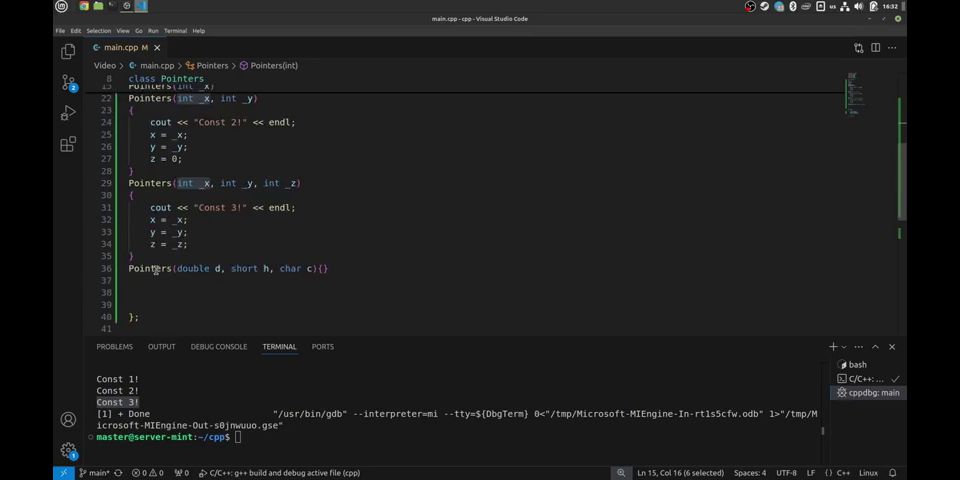Switch to the PORTS panel tab
960x480 pixels.
point(323,347)
